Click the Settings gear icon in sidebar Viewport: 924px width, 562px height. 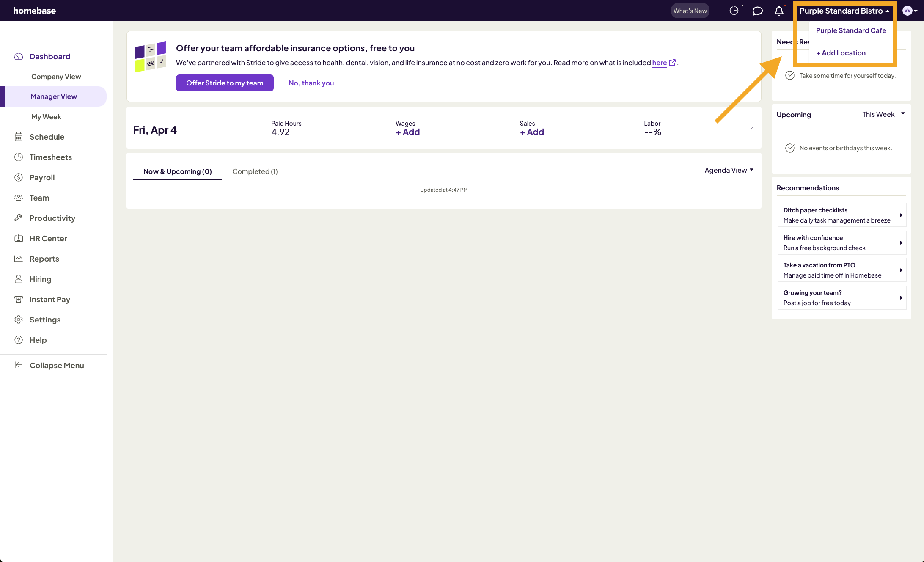[x=19, y=320]
